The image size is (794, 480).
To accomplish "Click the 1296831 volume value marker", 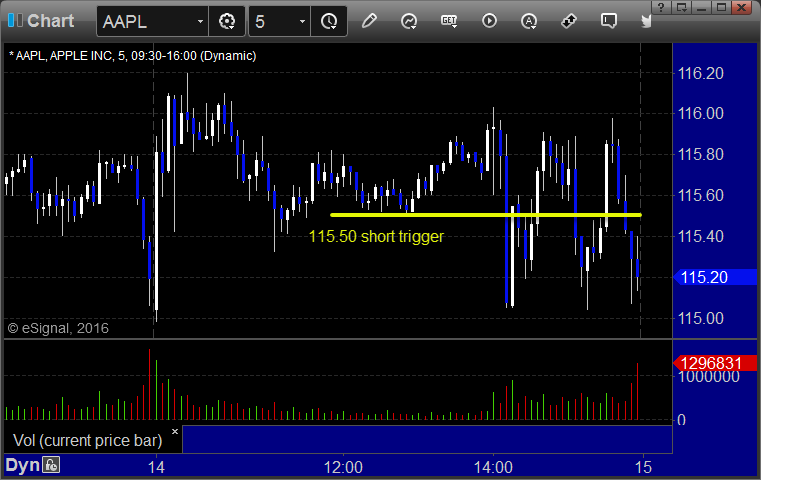I will 715,363.
